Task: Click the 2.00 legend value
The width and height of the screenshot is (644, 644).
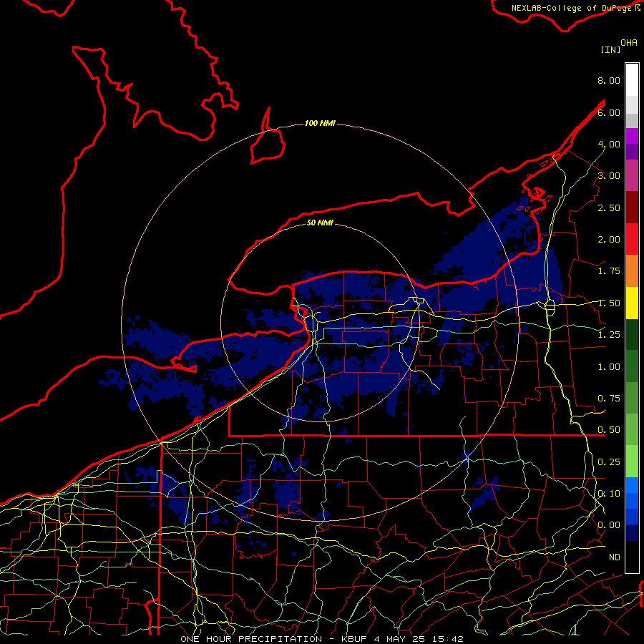Action: click(x=609, y=240)
